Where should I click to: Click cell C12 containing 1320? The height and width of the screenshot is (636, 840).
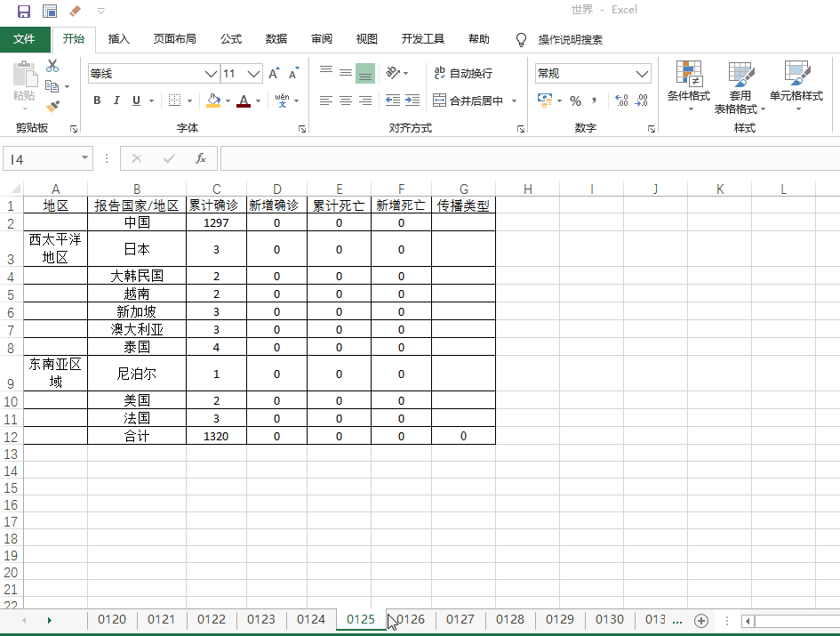click(x=216, y=436)
